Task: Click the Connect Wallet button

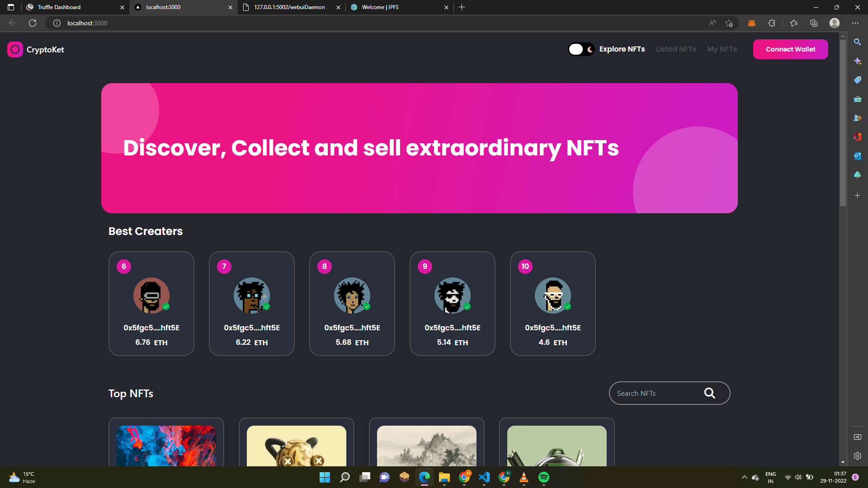Action: (x=790, y=49)
